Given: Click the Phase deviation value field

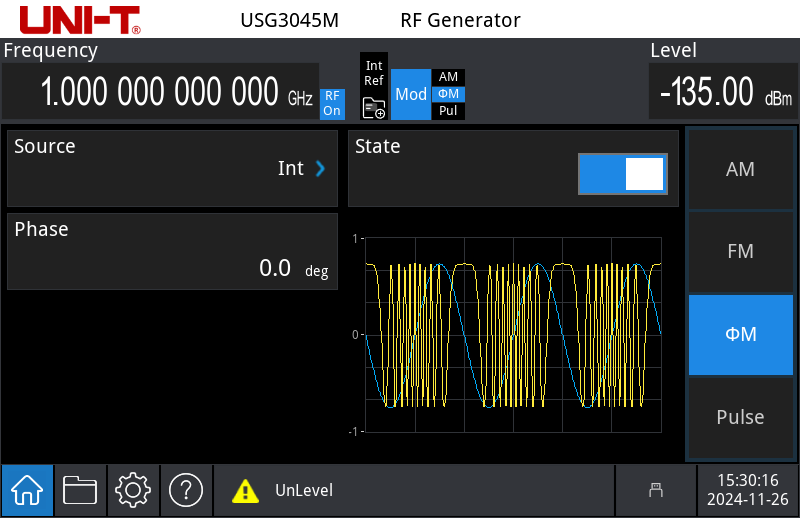Looking at the screenshot, I should tap(172, 250).
